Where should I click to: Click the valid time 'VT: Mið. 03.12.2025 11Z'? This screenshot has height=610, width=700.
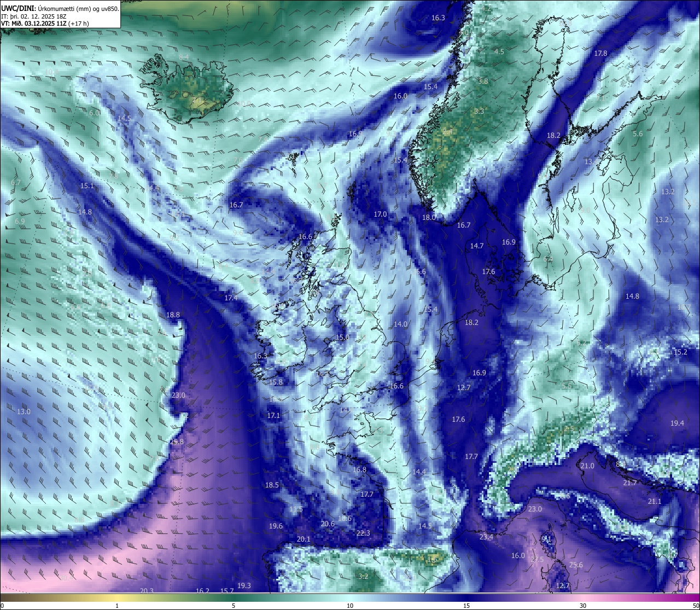click(x=34, y=24)
